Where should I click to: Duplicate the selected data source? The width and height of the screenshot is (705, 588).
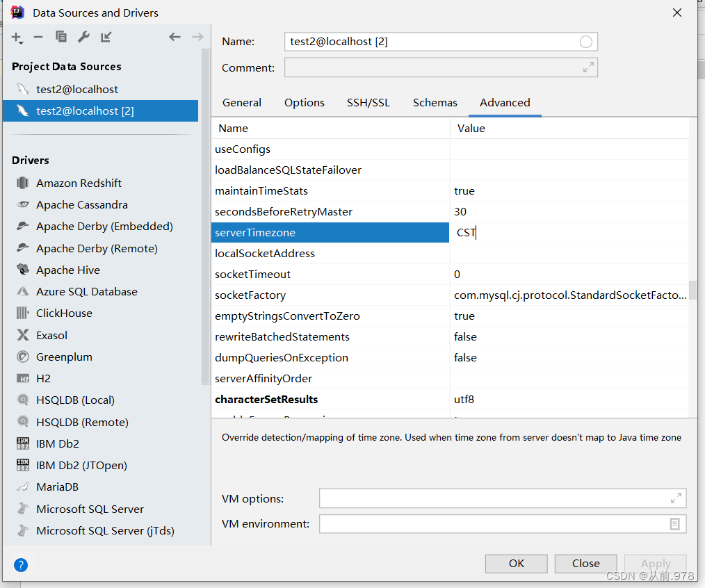pos(61,37)
